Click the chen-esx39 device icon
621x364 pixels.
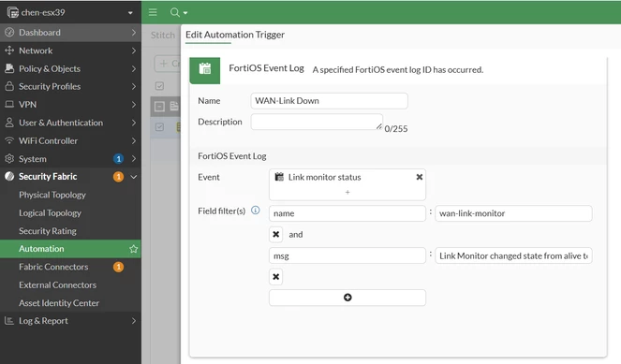click(x=13, y=12)
